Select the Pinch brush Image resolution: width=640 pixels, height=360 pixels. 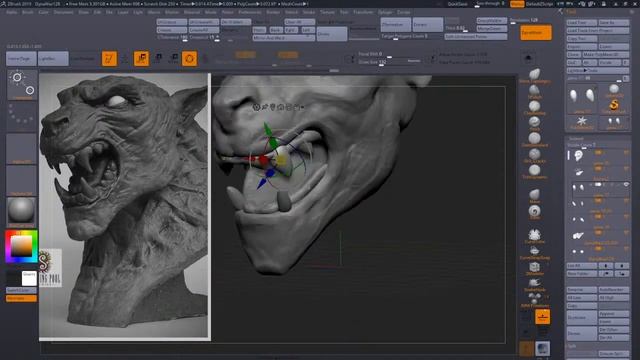click(534, 123)
